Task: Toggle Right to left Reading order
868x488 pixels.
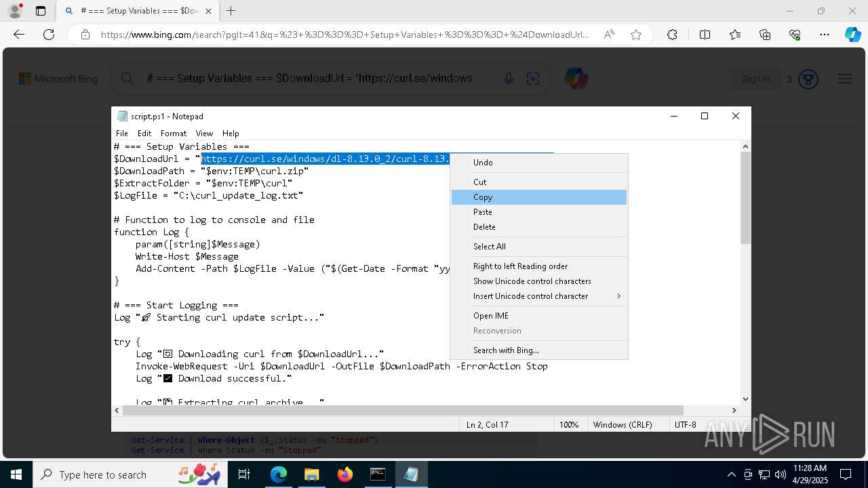Action: [x=539, y=266]
